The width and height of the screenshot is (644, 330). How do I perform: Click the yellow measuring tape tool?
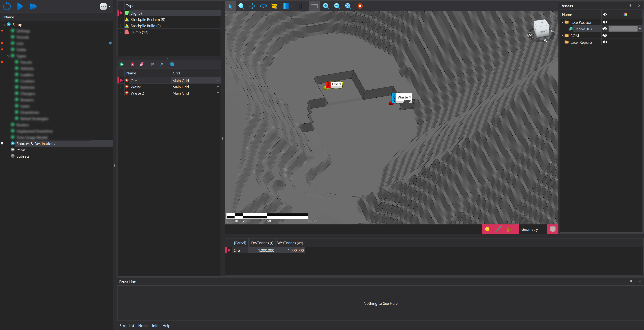274,6
